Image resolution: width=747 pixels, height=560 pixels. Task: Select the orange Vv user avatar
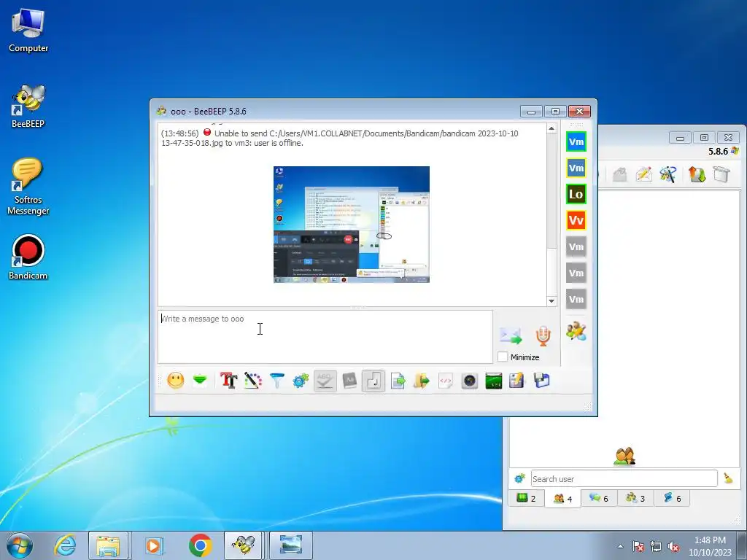pos(576,220)
